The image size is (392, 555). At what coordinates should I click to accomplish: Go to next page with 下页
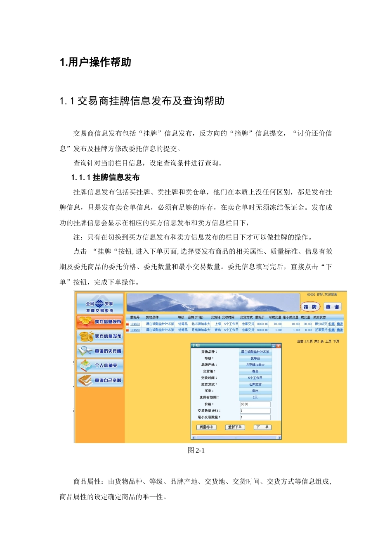tap(336, 342)
